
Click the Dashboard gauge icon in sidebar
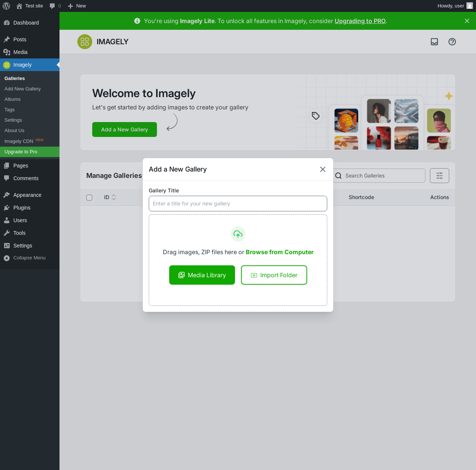coord(7,23)
